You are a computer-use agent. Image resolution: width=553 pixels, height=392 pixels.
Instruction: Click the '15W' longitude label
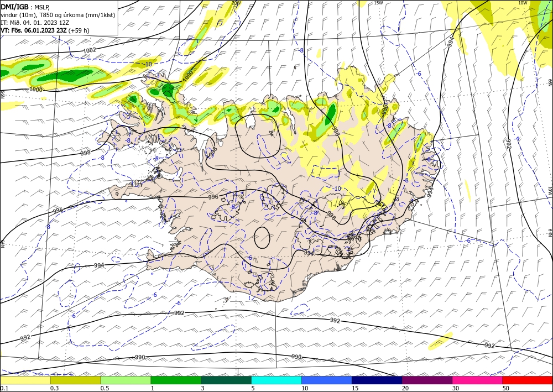pyautogui.click(x=378, y=3)
